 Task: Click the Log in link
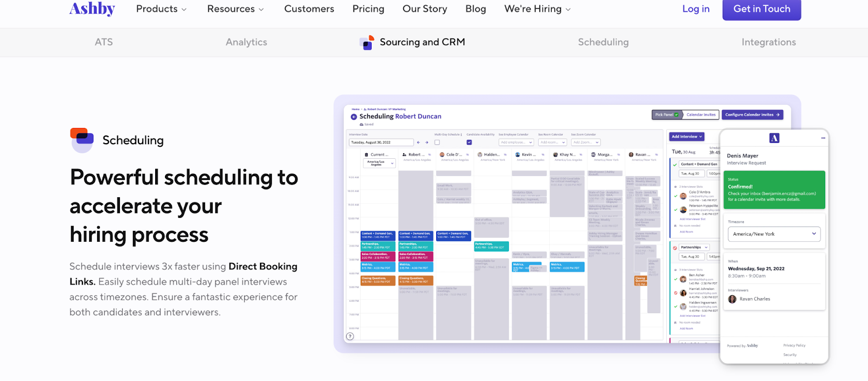pyautogui.click(x=695, y=9)
